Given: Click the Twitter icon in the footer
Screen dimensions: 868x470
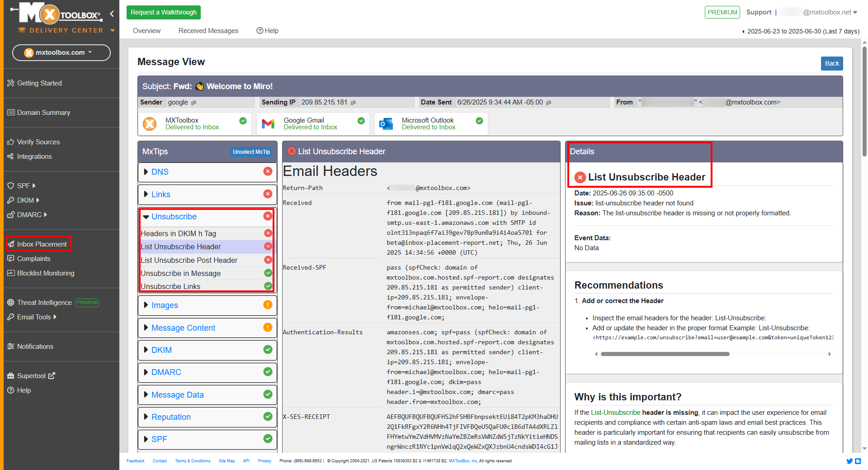Looking at the screenshot, I should 849,461.
